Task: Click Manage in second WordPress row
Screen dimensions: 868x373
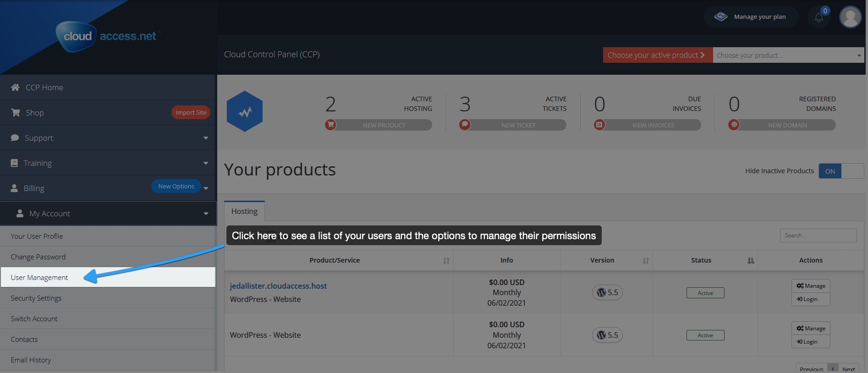Action: 811,329
